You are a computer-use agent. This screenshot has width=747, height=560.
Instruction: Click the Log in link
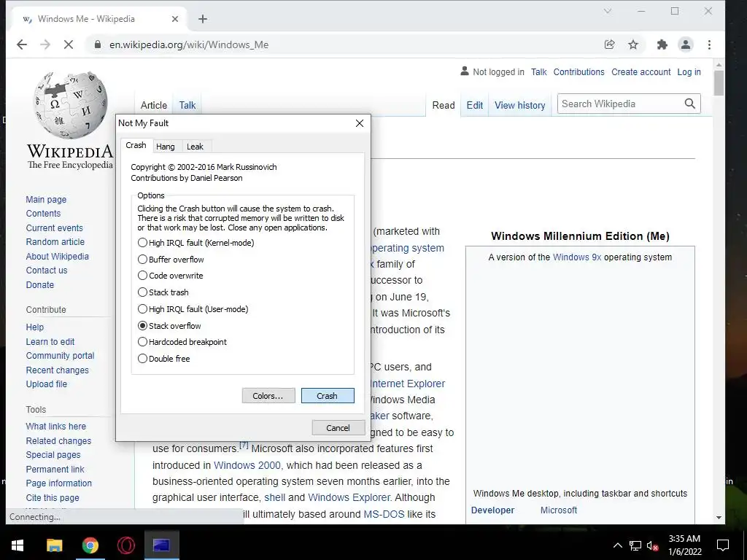point(689,72)
